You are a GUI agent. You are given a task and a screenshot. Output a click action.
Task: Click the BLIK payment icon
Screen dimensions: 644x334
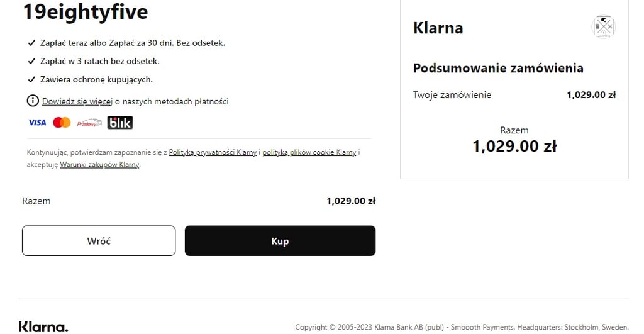point(120,123)
